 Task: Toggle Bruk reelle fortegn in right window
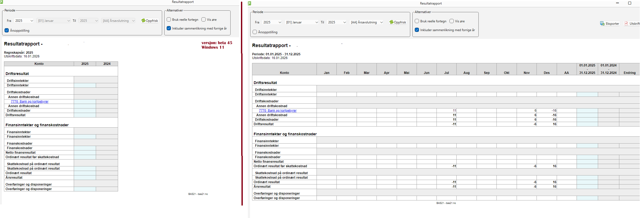tap(417, 21)
